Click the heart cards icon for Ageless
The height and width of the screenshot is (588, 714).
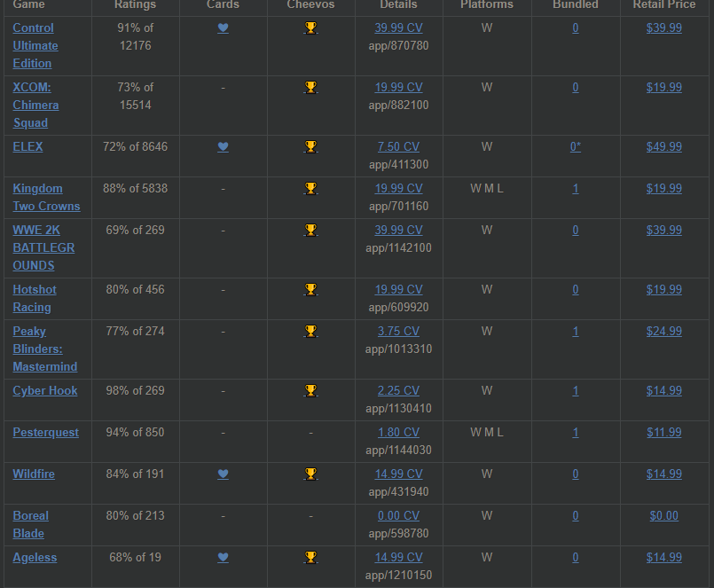pos(223,557)
